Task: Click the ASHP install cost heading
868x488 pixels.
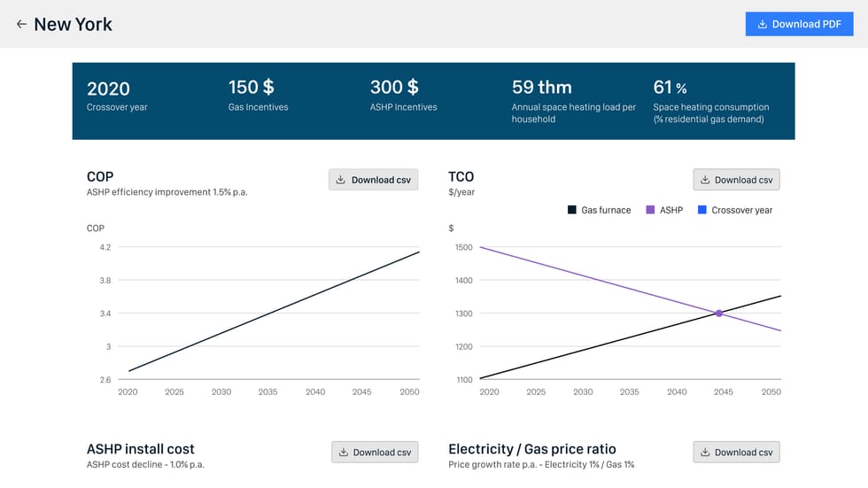Action: point(141,449)
